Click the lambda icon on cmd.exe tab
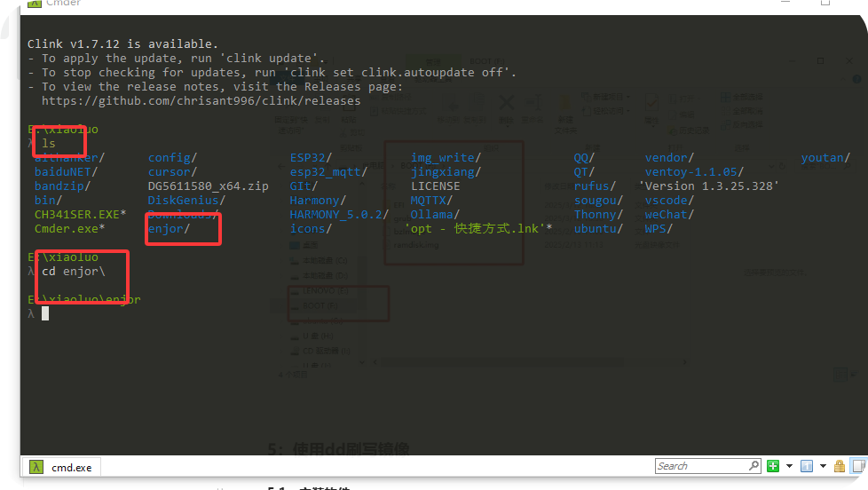Screen dimensions: 868x490 [x=36, y=467]
